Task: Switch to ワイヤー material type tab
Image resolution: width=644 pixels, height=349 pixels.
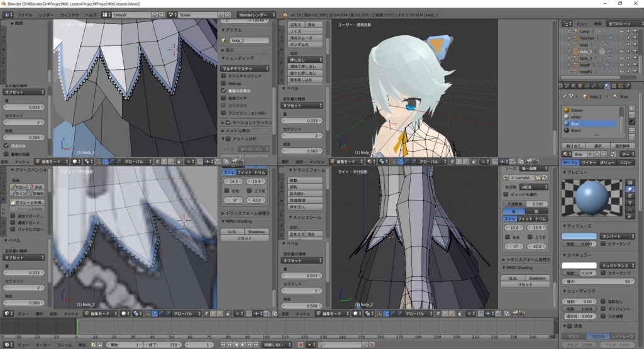Action: coord(589,163)
